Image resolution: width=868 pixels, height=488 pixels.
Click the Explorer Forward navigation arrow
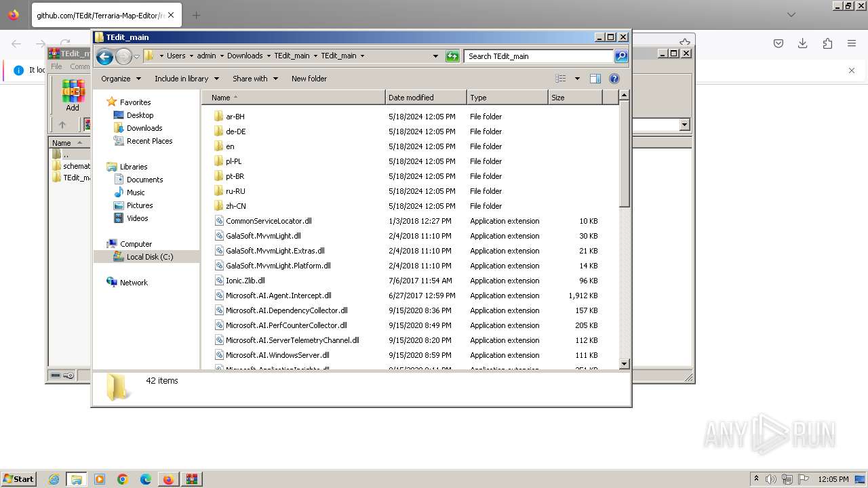[123, 56]
